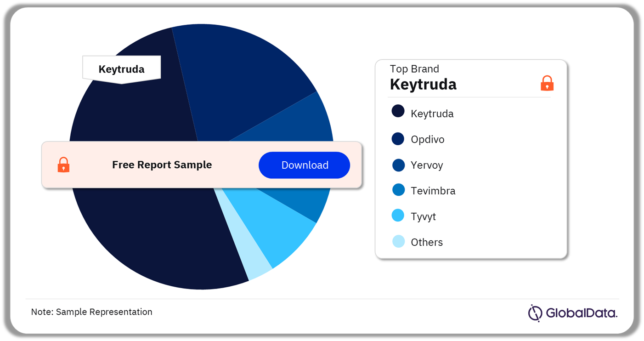Image resolution: width=644 pixels, height=341 pixels.
Task: Click the Tyvyt legend label
Action: click(424, 216)
